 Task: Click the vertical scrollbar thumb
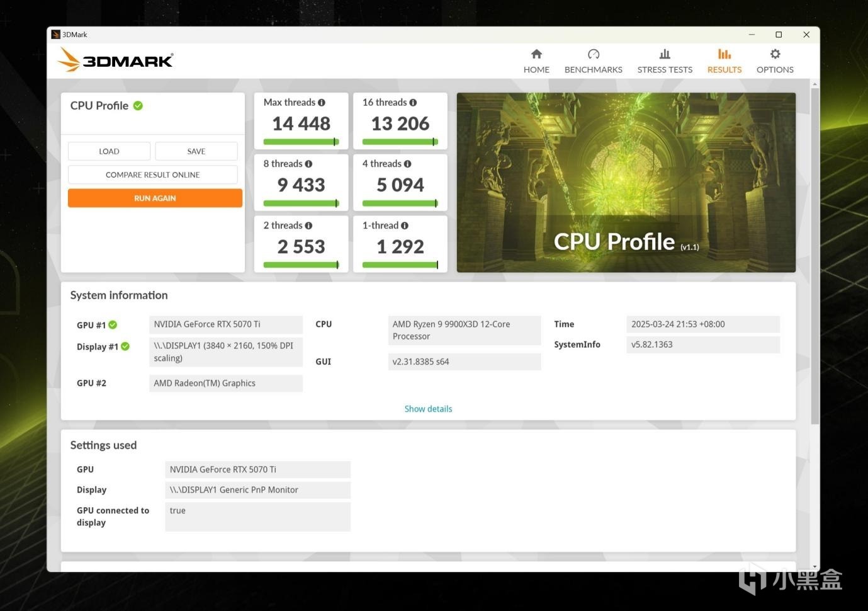point(815,255)
